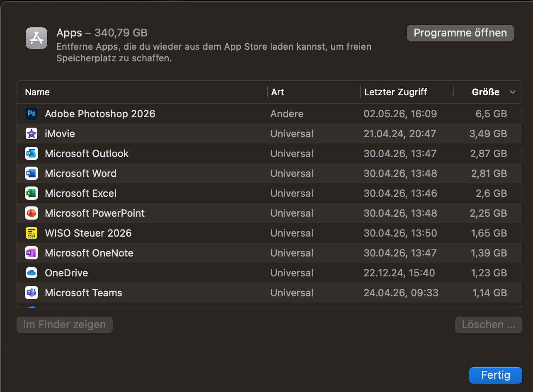Select Microsoft OneNote in the list
The image size is (533, 392).
89,253
